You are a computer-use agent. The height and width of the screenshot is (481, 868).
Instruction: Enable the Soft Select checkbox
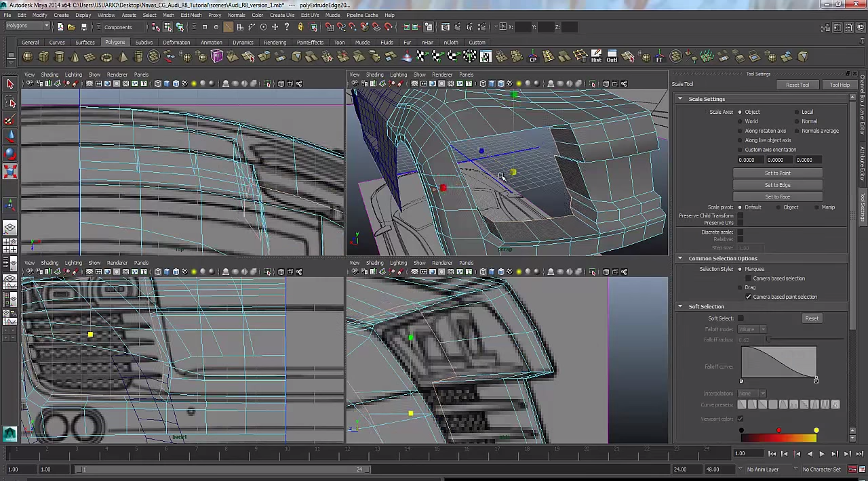(741, 318)
